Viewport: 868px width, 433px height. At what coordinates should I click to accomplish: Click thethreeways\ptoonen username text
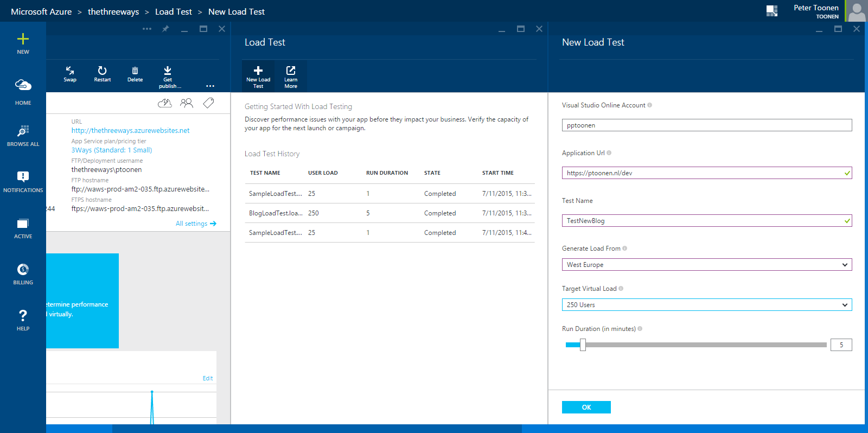[106, 170]
